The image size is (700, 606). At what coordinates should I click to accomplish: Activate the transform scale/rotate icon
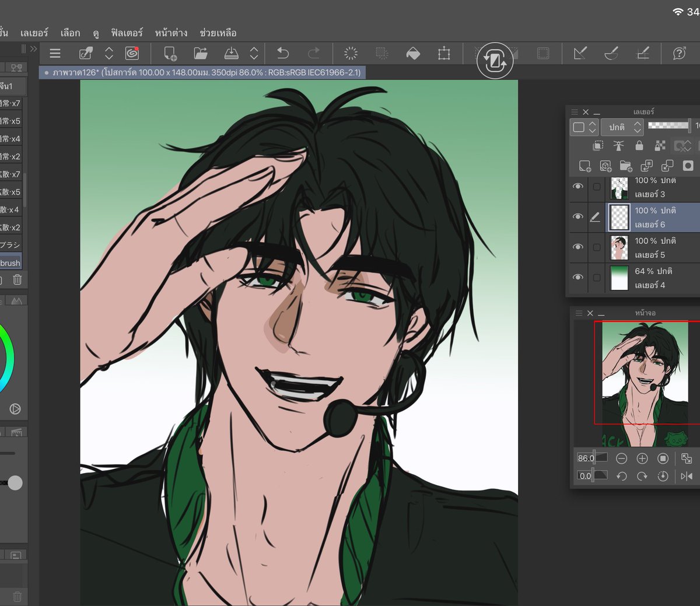444,54
